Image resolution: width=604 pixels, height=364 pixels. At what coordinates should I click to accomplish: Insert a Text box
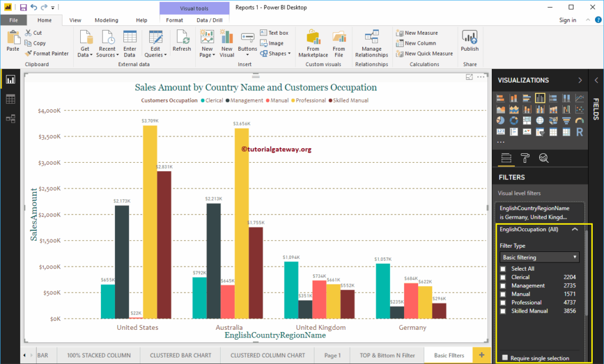pyautogui.click(x=274, y=32)
